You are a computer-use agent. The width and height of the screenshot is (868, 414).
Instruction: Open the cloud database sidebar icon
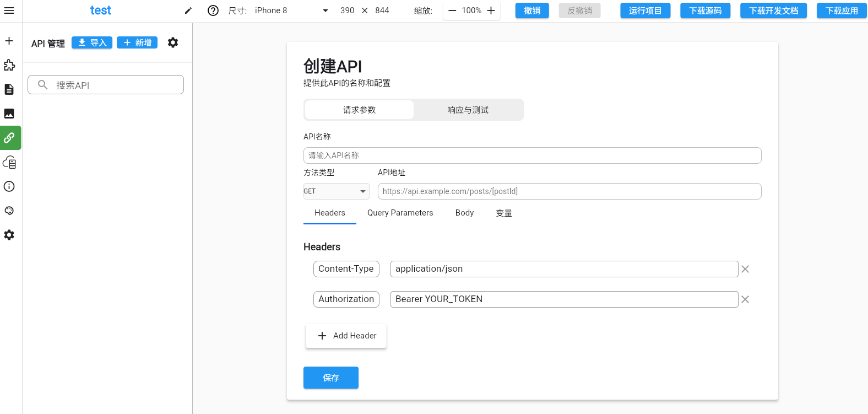click(x=9, y=162)
